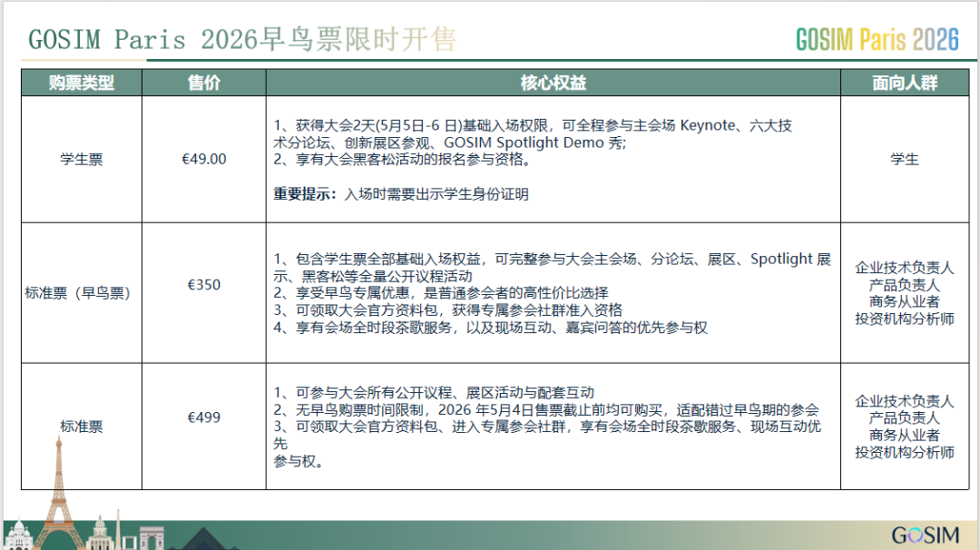Click the "€49.00" price cell

tap(204, 160)
